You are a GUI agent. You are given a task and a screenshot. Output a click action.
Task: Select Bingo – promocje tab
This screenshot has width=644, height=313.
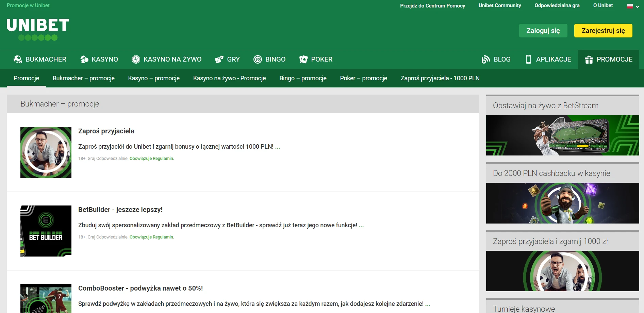(x=303, y=78)
